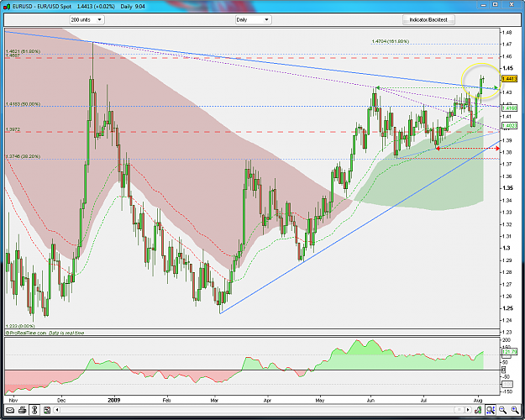The width and height of the screenshot is (525, 420).
Task: Click the 1.4621 (61.80%) Fibonacci label
Action: point(24,51)
